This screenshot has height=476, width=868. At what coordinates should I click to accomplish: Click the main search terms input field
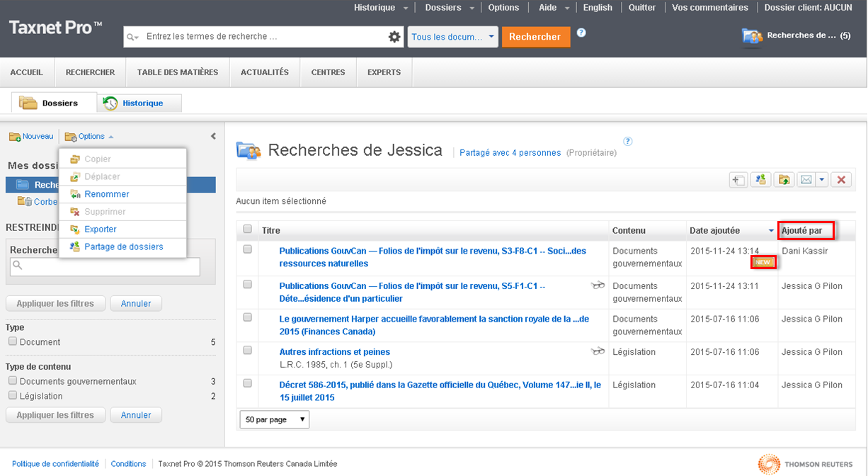(x=263, y=37)
